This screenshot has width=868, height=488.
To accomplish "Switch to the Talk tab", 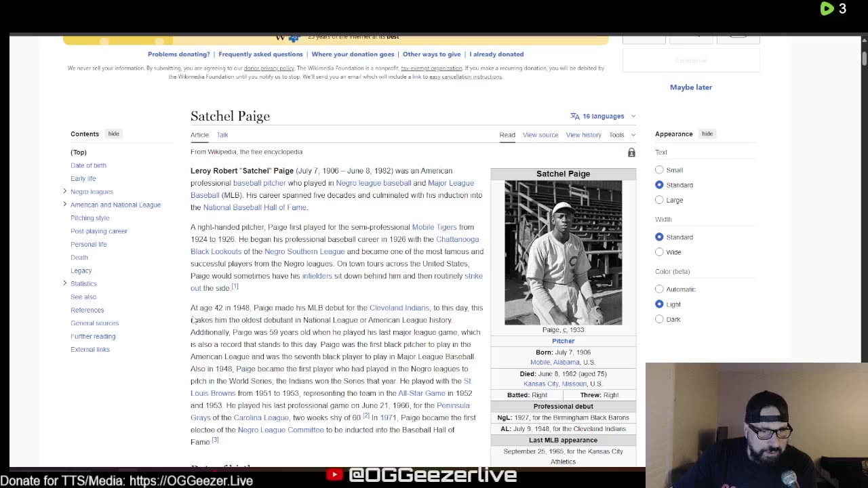I will 222,135.
